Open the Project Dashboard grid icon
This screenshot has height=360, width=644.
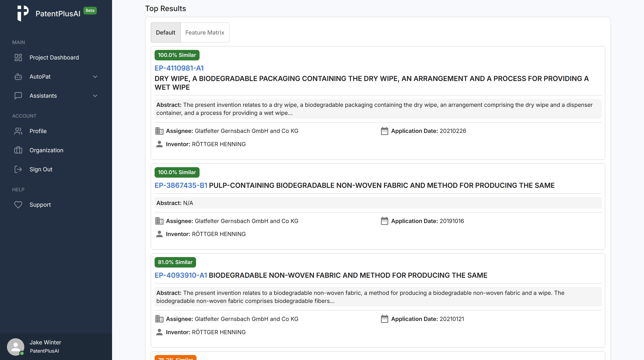point(18,57)
